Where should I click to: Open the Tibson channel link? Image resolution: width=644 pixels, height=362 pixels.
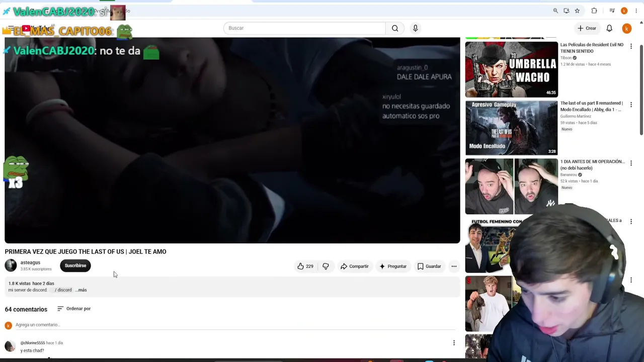[566, 58]
